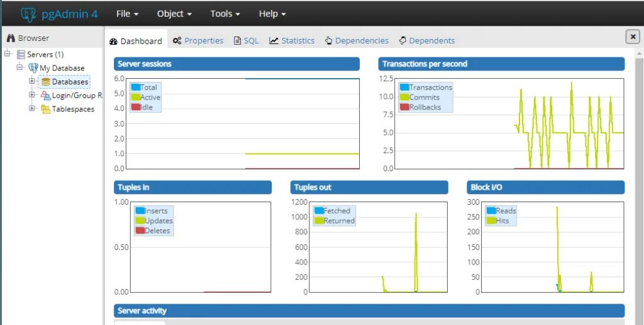The width and height of the screenshot is (644, 325).
Task: Switch to the SQL tab
Action: coord(246,41)
